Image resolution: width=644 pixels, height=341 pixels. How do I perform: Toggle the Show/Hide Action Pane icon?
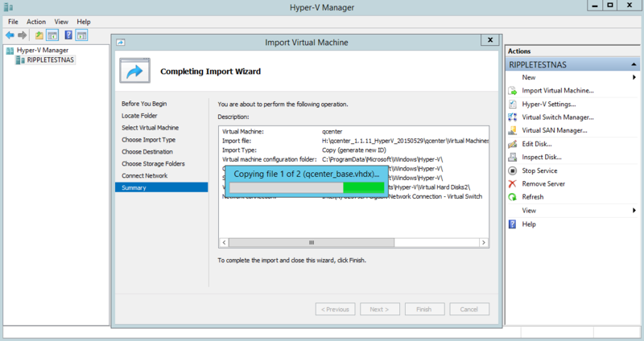click(81, 35)
